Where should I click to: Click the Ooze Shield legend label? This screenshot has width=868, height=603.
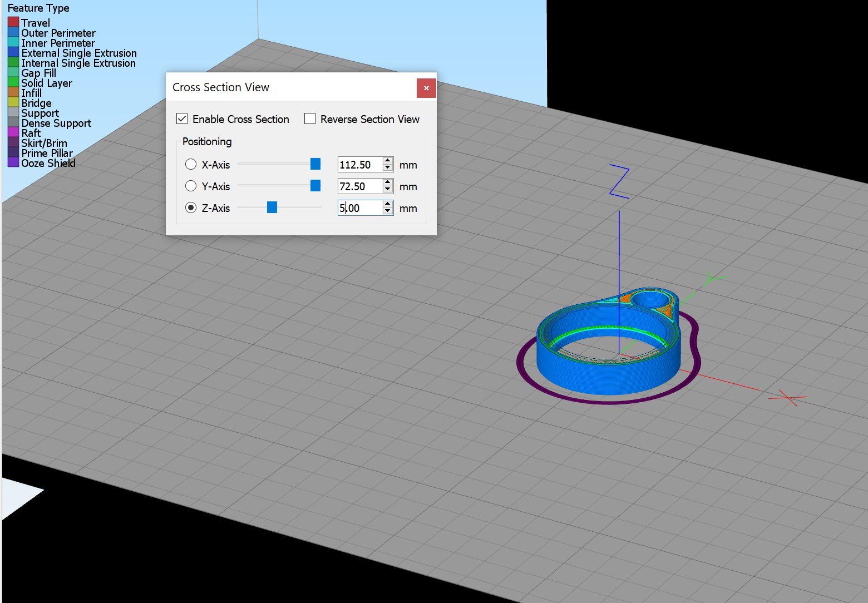48,163
